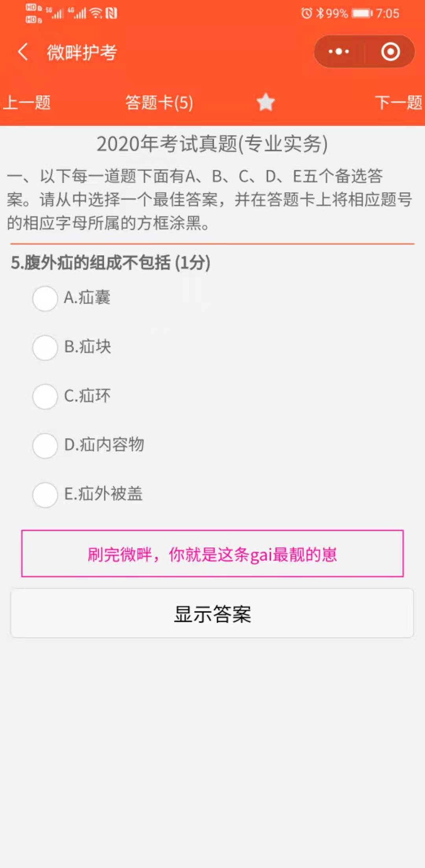This screenshot has height=868, width=425.
Task: Tap the alarm clock status icon
Action: coord(307,13)
